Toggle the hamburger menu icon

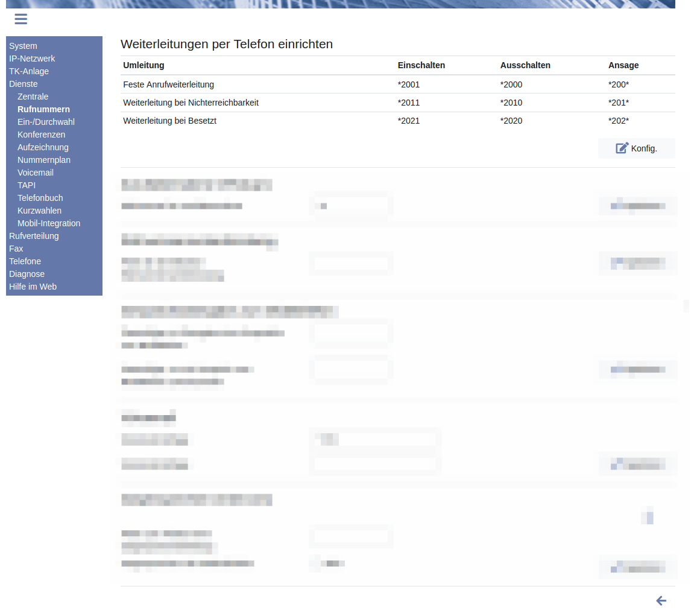point(21,19)
